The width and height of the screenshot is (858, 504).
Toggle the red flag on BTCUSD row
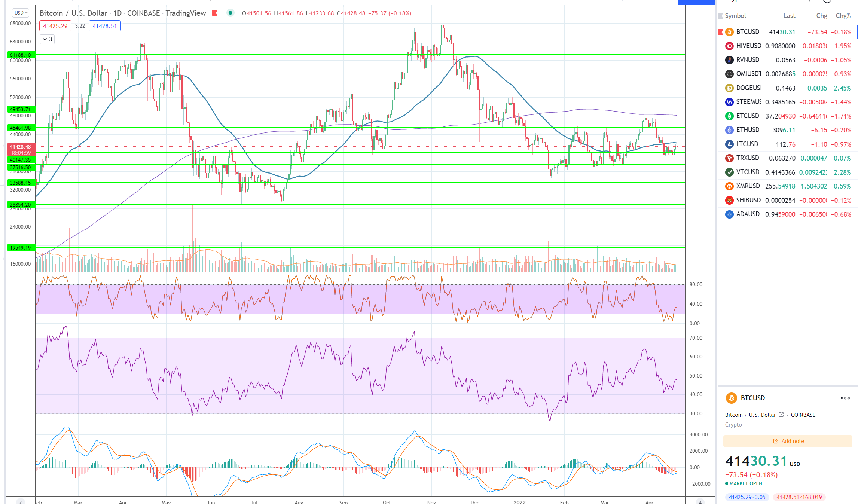(x=721, y=32)
